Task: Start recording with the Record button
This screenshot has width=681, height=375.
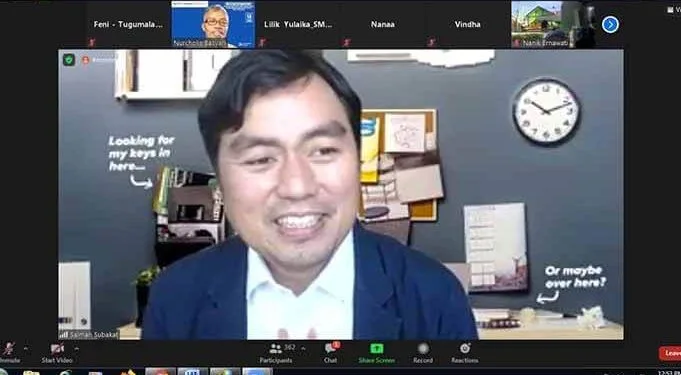Action: 423,353
